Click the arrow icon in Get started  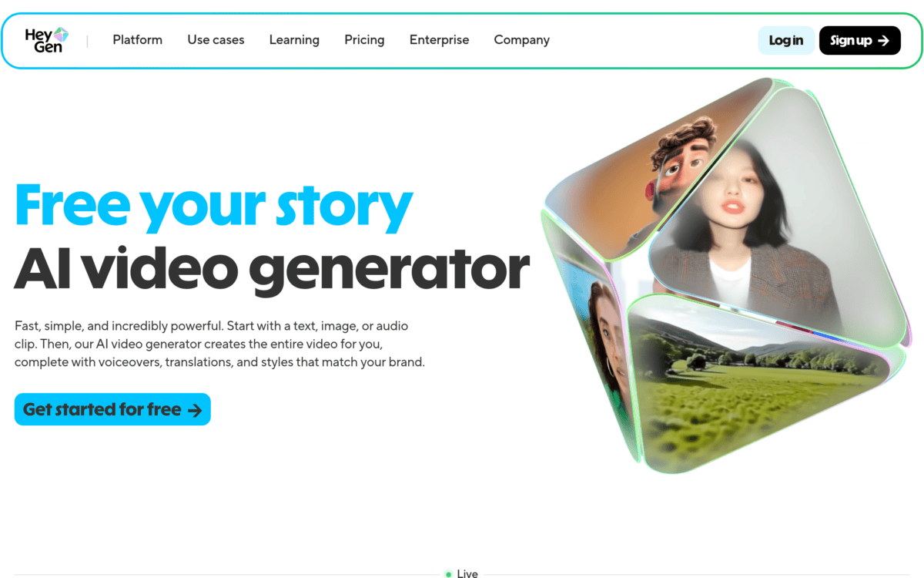tap(195, 410)
